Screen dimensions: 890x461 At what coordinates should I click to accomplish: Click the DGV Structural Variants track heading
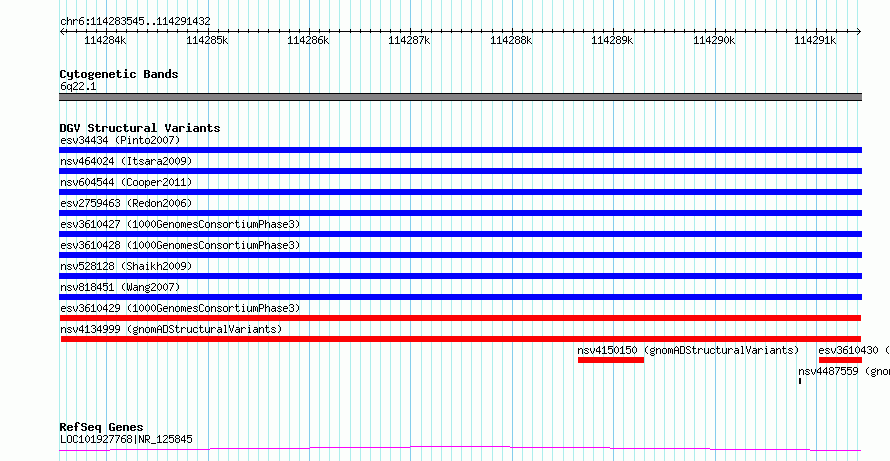(140, 128)
